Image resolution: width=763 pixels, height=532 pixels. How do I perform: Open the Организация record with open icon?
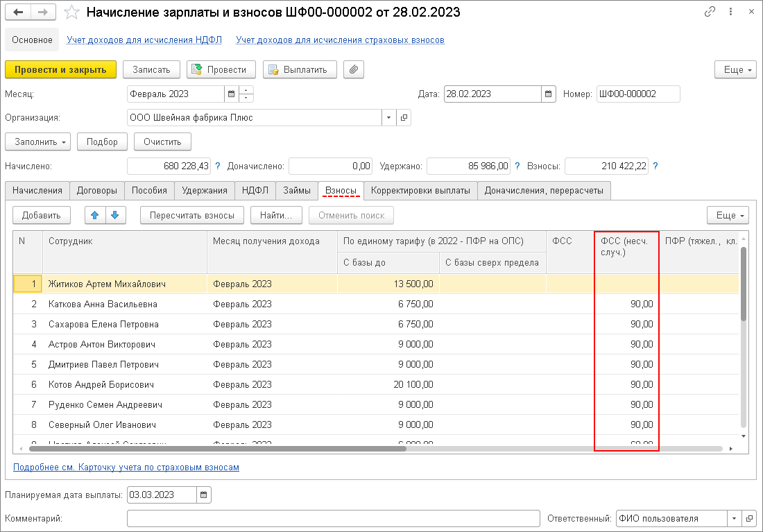404,118
